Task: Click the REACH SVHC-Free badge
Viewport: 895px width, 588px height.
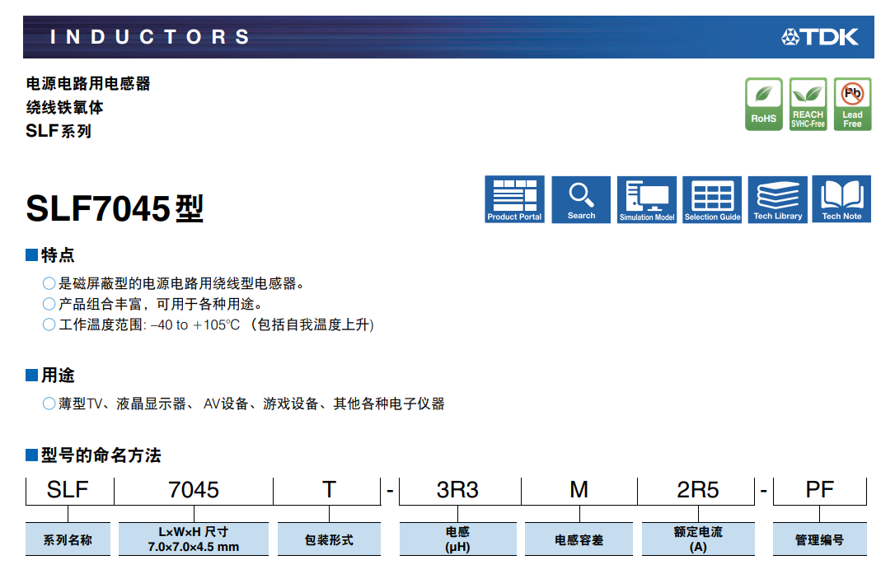Action: pyautogui.click(x=808, y=105)
